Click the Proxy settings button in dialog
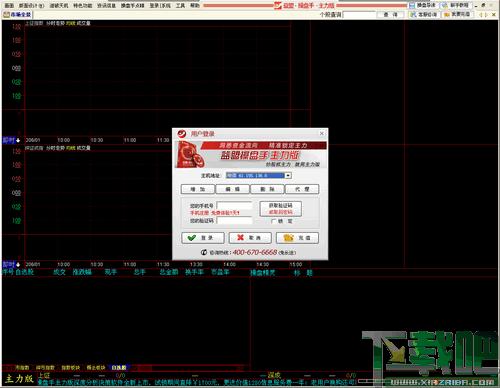 pyautogui.click(x=302, y=189)
